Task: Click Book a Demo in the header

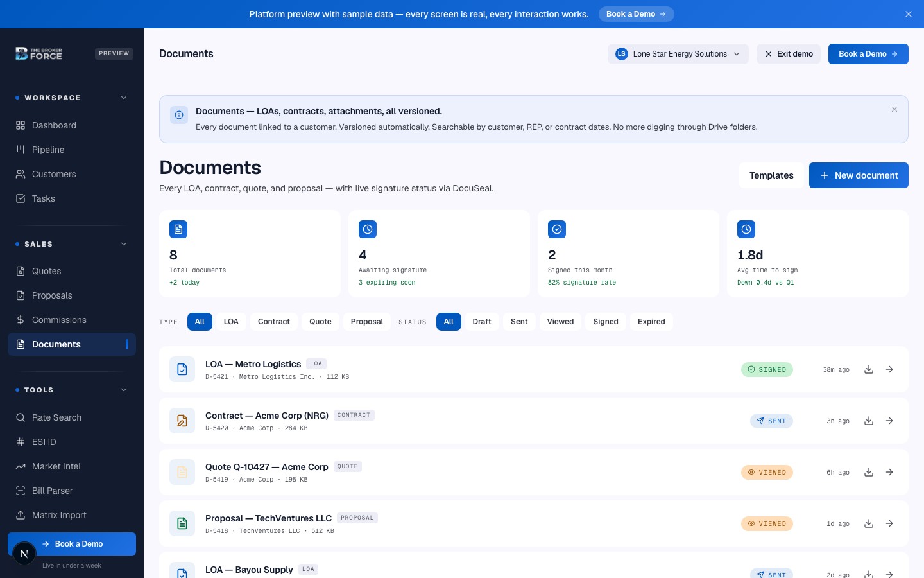Action: [868, 54]
